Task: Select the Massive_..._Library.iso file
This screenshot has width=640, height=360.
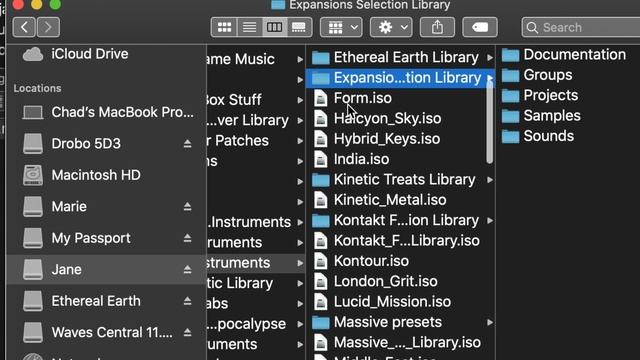Action: point(397,343)
